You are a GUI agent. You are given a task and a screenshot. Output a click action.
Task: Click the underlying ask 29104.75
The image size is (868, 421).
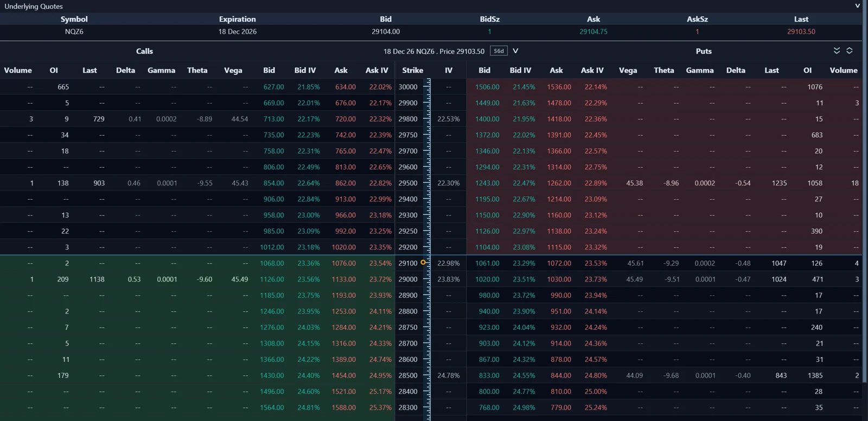tap(593, 31)
